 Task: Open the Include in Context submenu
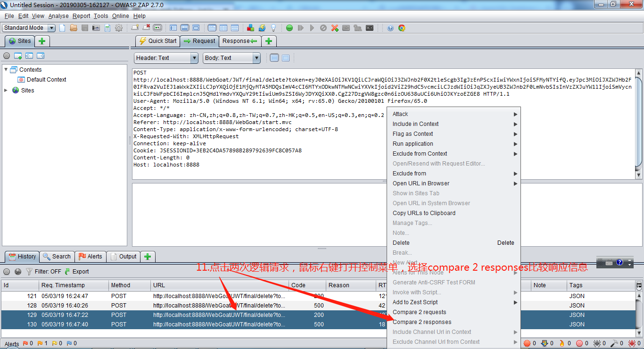454,124
